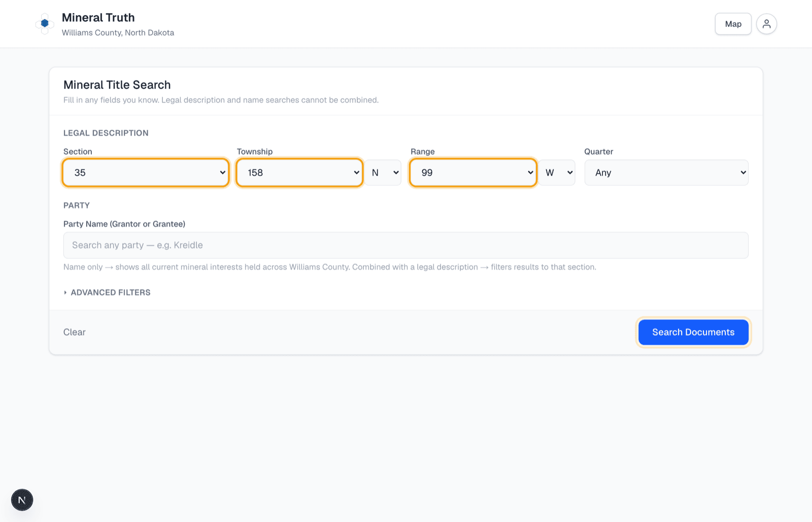Click the Search Documents button
This screenshot has width=812, height=522.
pos(693,332)
